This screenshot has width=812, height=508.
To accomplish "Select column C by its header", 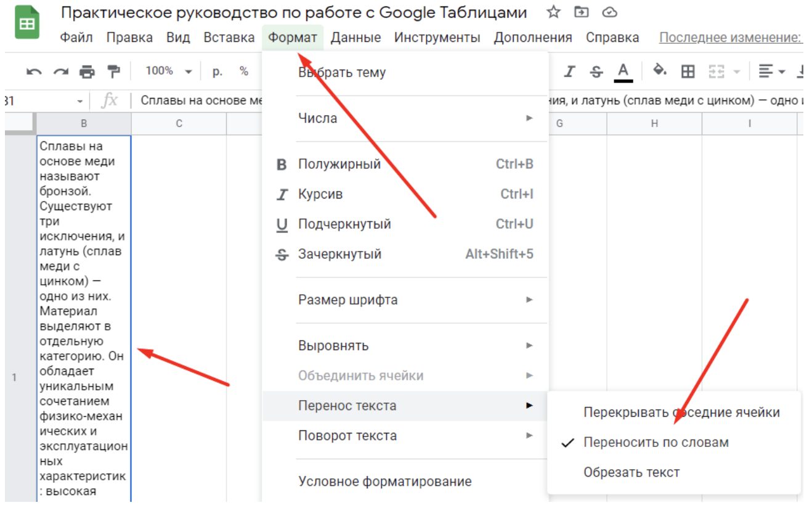I will 179,123.
